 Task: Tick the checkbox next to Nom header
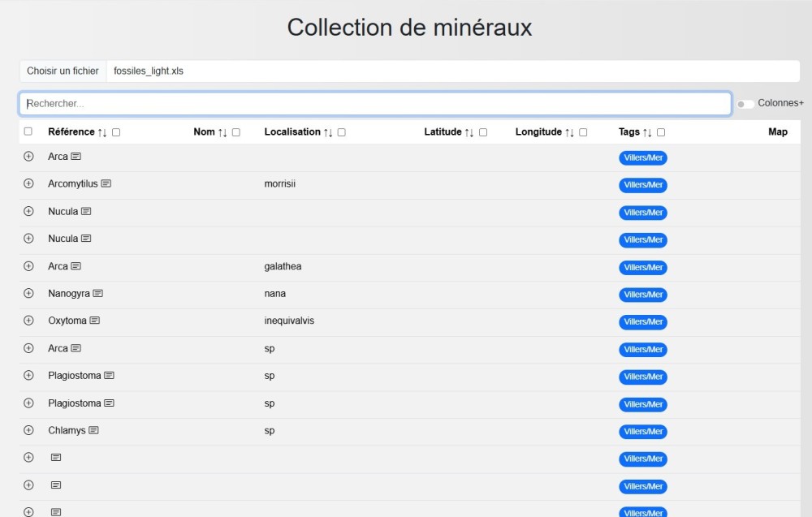[236, 132]
